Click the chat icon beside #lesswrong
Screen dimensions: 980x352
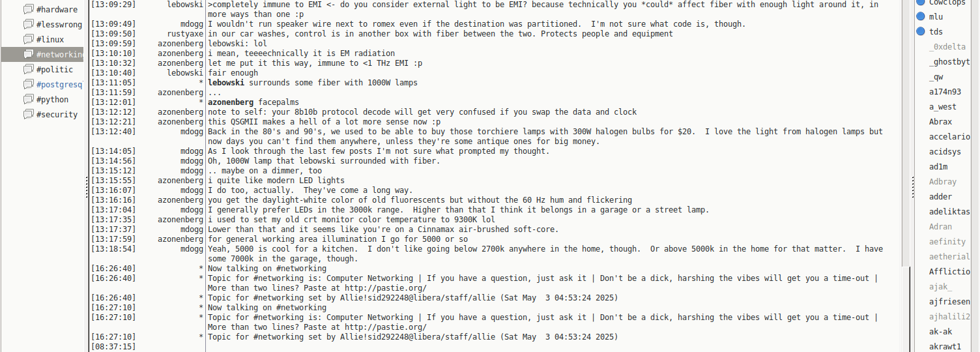(28, 24)
